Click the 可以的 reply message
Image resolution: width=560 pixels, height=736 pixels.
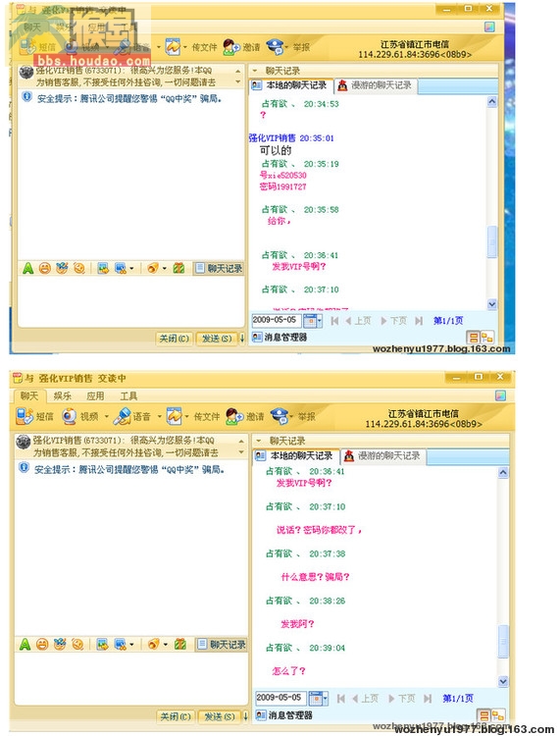click(x=276, y=151)
